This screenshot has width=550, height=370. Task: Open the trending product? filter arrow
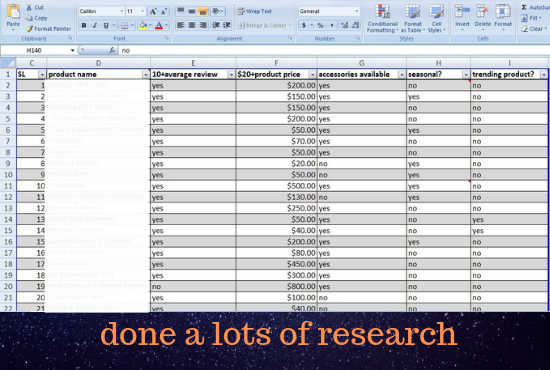tap(544, 74)
